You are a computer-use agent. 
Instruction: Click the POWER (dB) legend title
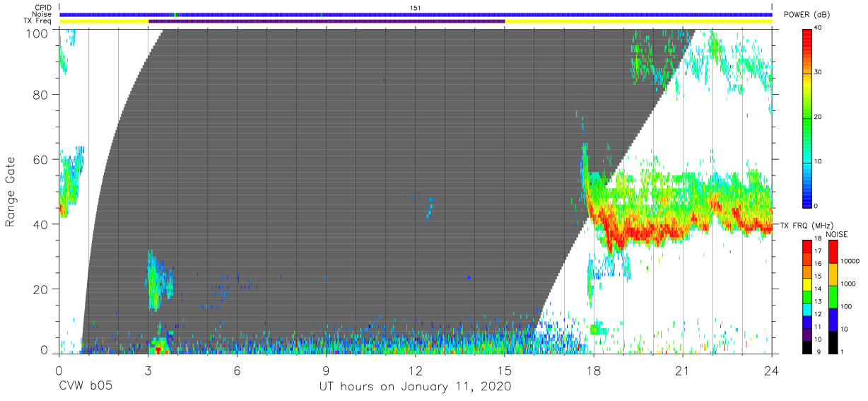pos(807,15)
